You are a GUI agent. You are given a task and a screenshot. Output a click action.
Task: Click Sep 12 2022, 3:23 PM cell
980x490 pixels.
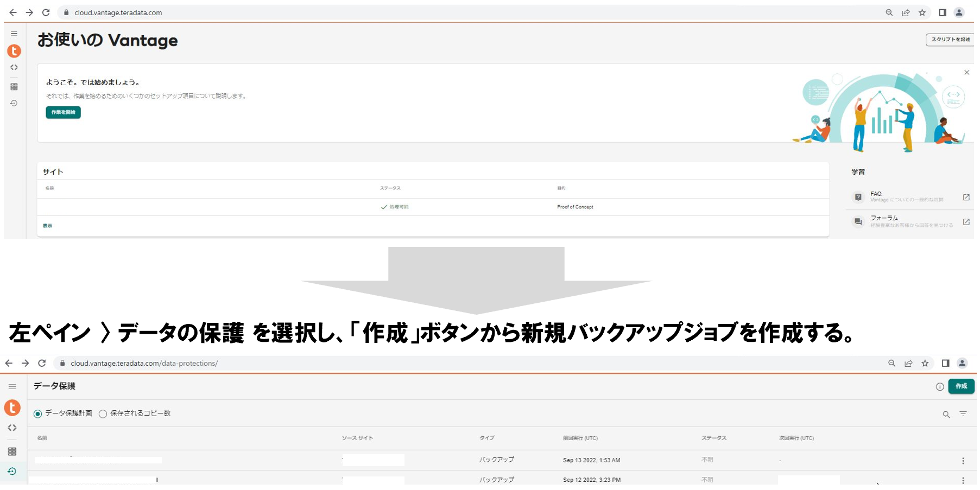591,480
